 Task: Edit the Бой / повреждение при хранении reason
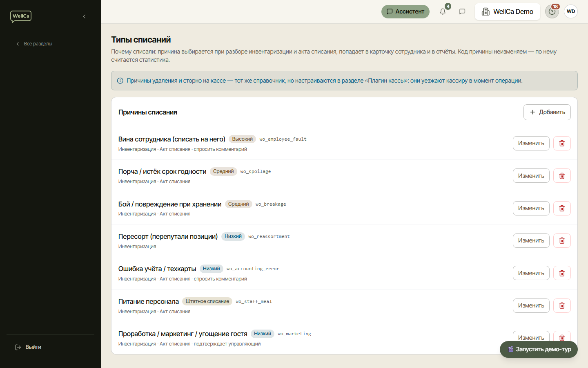531,208
